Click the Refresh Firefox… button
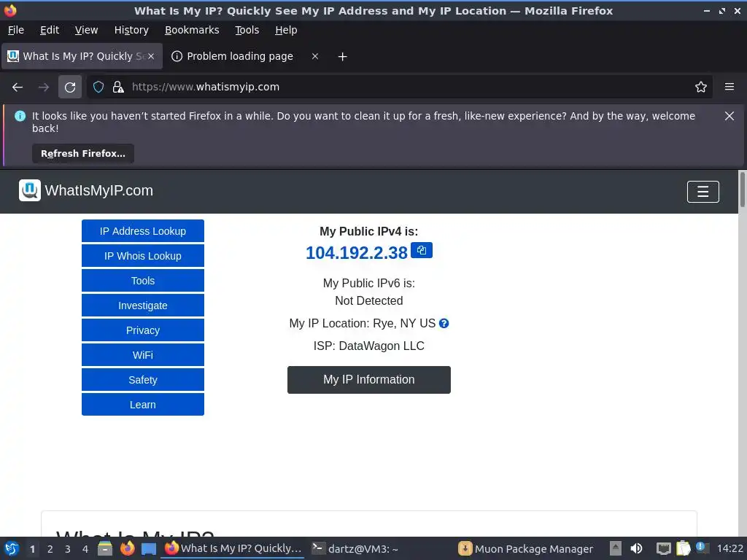The image size is (747, 560). 83,154
